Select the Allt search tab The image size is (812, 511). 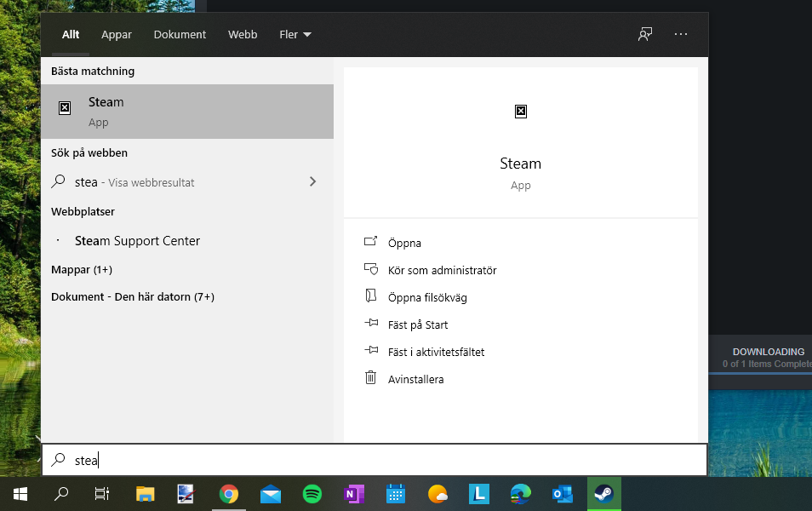[71, 34]
